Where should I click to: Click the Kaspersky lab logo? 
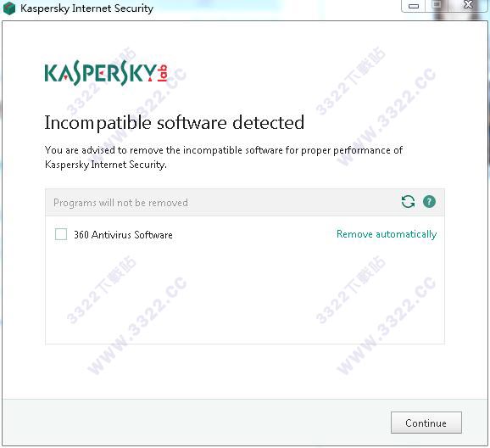[x=106, y=73]
